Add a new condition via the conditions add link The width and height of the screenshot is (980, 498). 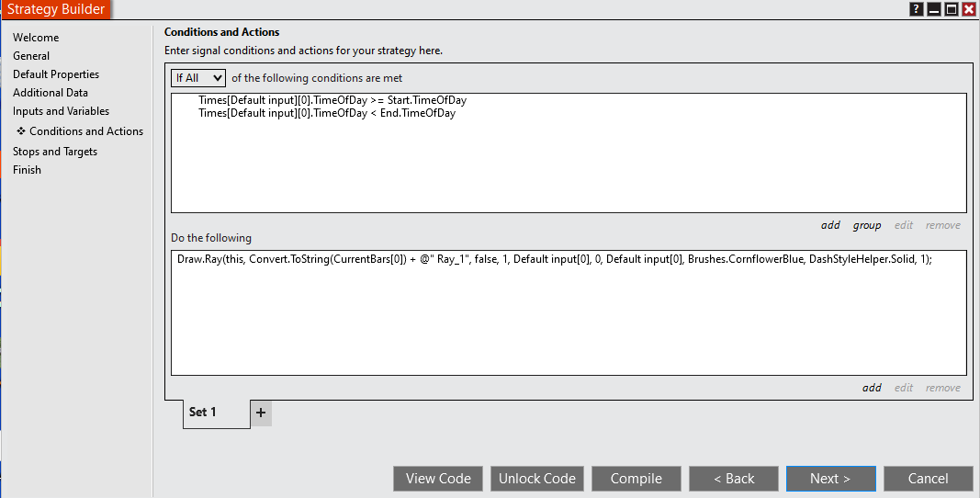[x=830, y=225]
